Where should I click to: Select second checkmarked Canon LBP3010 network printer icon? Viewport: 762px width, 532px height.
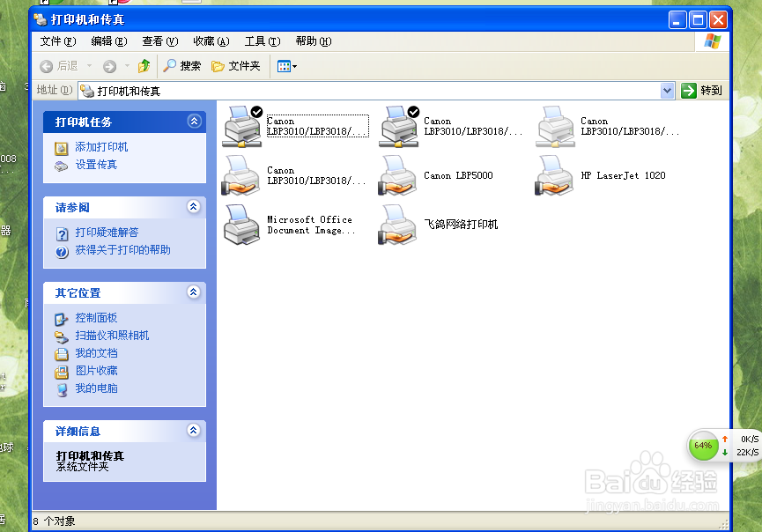(x=399, y=126)
